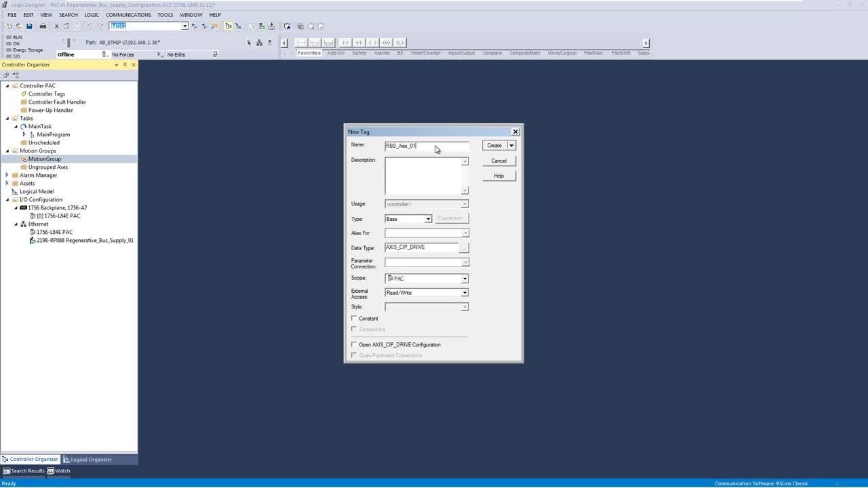
Task: Expand the MainProgram tree node
Action: [24, 135]
